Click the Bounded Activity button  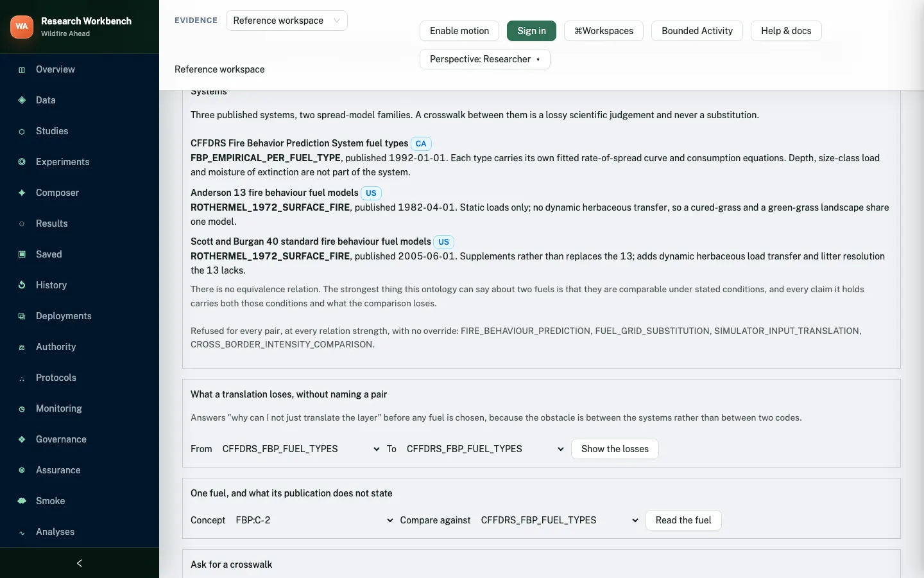click(697, 31)
